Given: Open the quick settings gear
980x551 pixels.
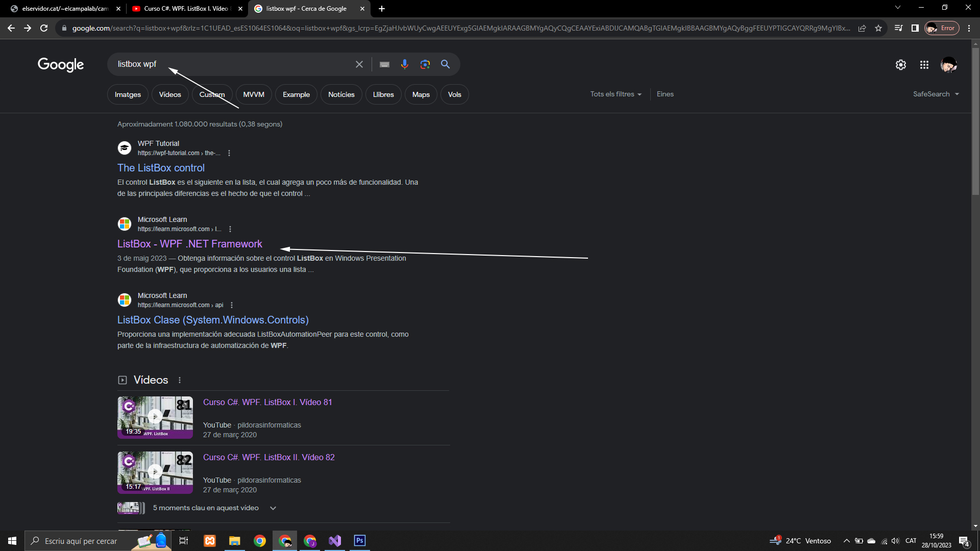Looking at the screenshot, I should tap(900, 65).
